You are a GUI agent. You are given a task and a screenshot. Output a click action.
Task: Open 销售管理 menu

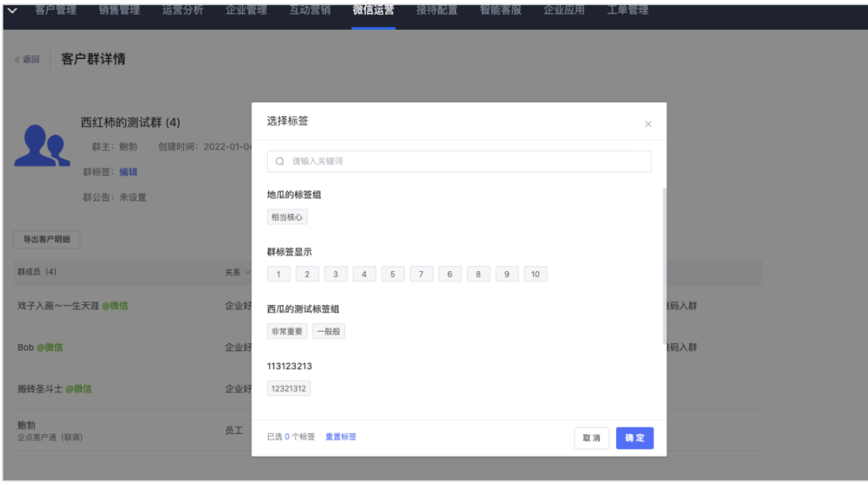coord(119,10)
